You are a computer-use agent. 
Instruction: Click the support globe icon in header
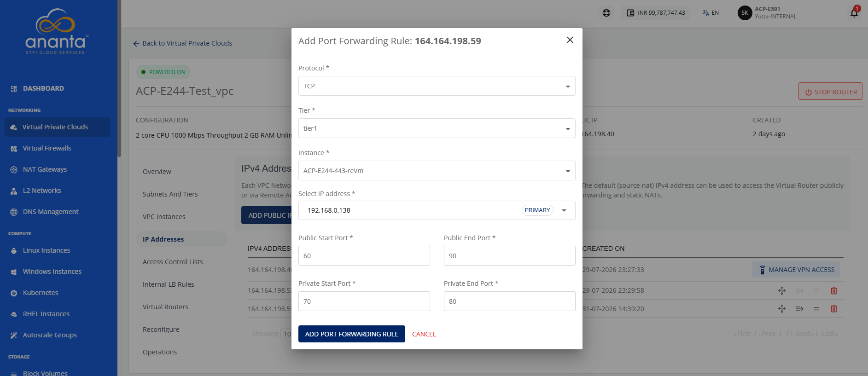(606, 13)
